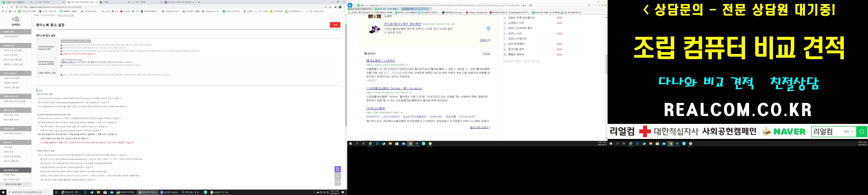Open 테크노마트 - 나무위키 search result

(x=380, y=61)
